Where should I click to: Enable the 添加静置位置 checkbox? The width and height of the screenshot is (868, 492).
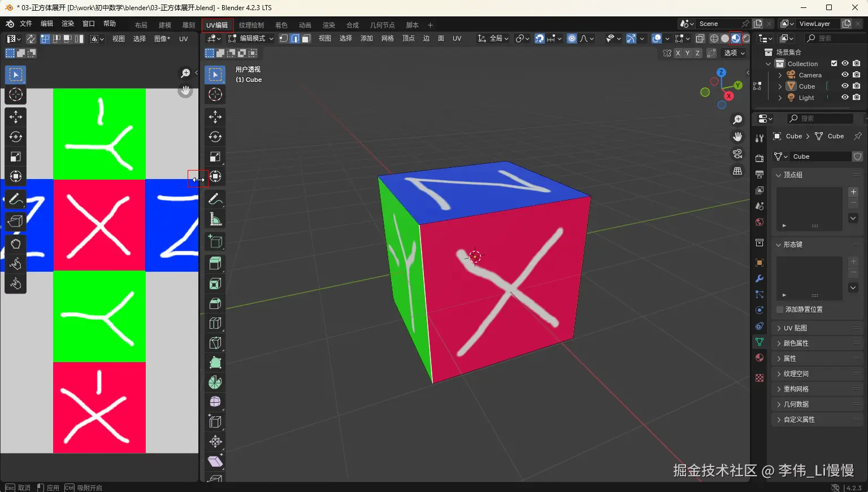click(780, 310)
